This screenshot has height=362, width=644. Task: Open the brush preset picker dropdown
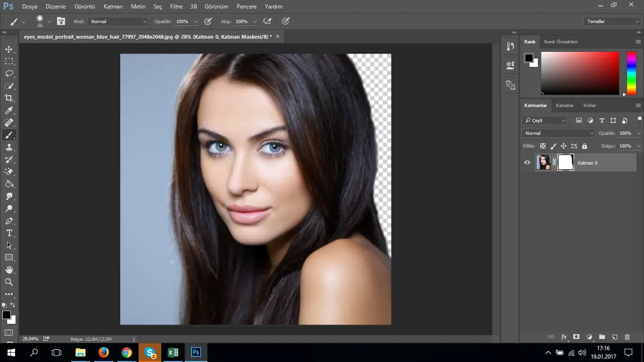point(50,21)
